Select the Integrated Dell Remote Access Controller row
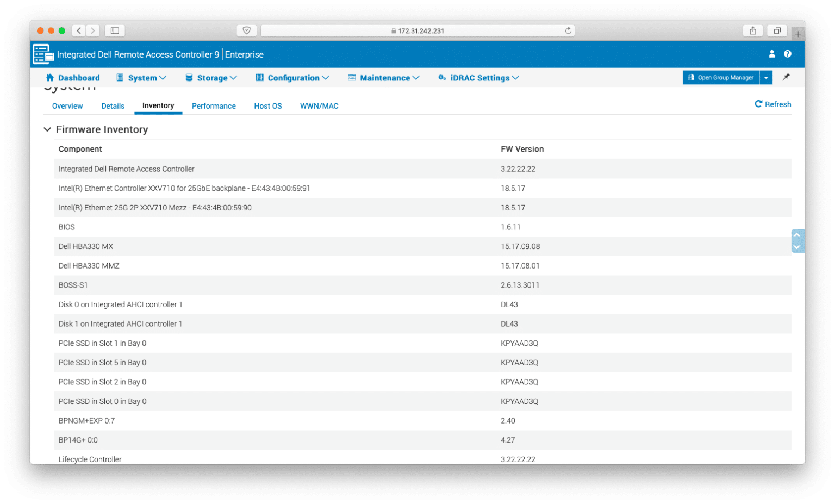835x504 pixels. (x=423, y=169)
